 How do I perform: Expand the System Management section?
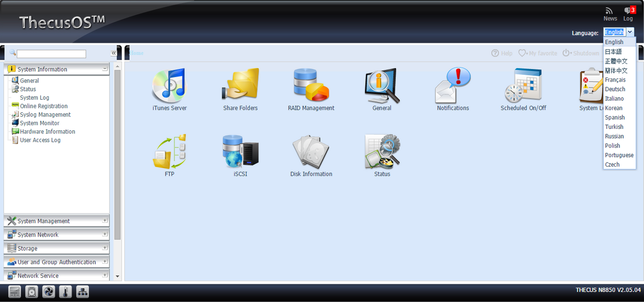(105, 221)
